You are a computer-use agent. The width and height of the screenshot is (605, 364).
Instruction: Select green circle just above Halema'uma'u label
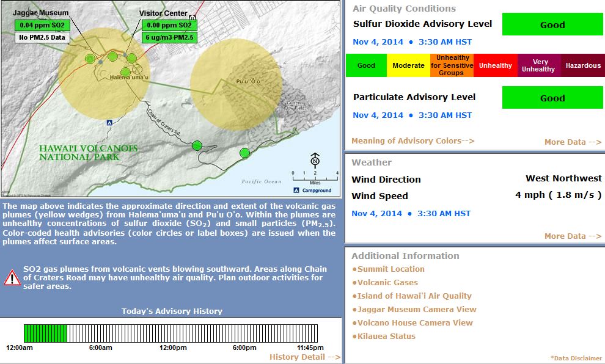pos(125,72)
